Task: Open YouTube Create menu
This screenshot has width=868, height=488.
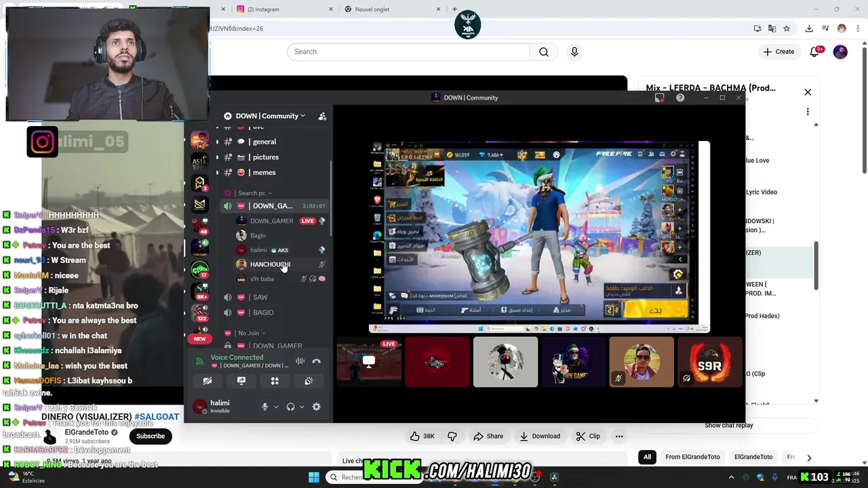Action: 778,52
